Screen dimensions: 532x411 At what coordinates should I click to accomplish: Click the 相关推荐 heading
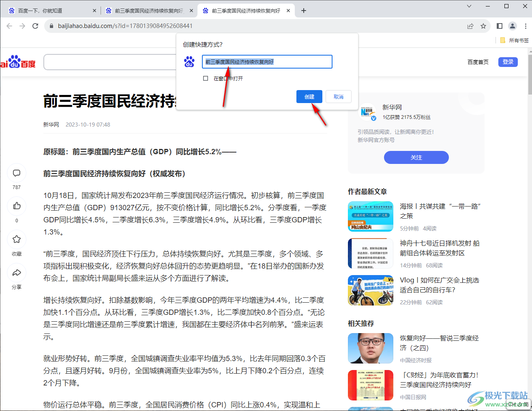tap(361, 323)
